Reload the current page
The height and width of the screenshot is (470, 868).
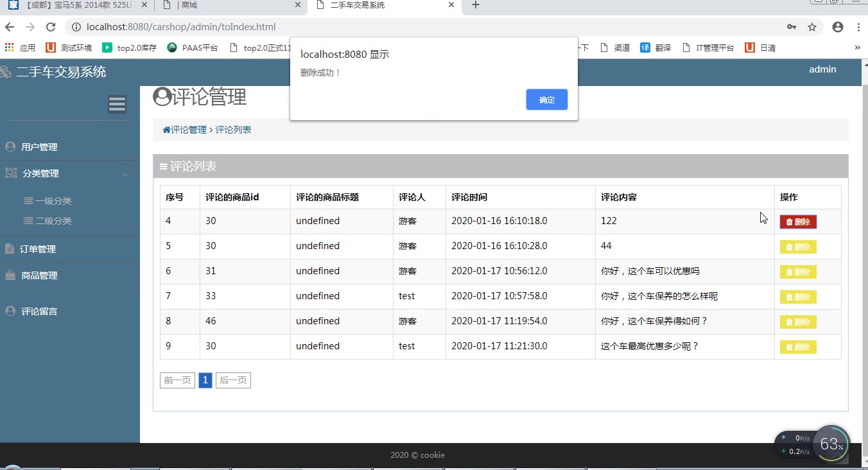coord(51,27)
